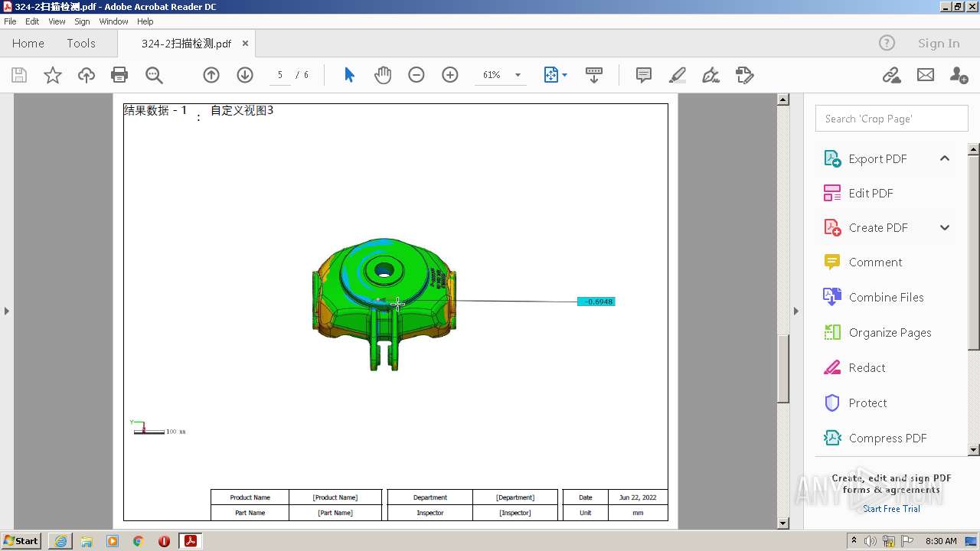980x551 pixels.
Task: Open the Compress PDF tool
Action: pos(874,438)
